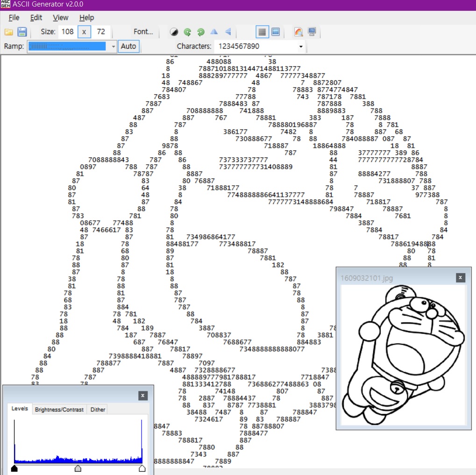
Task: Flip image horizontally icon
Action: [214, 32]
